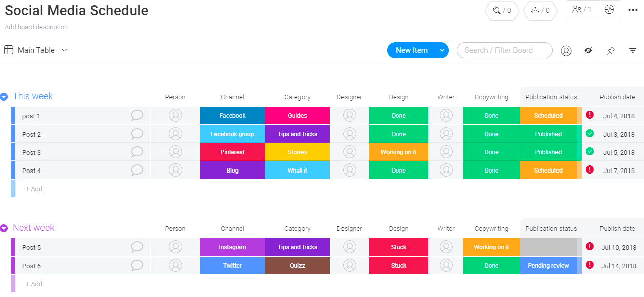644x297 pixels.
Task: Open the board activity log
Action: point(608,10)
